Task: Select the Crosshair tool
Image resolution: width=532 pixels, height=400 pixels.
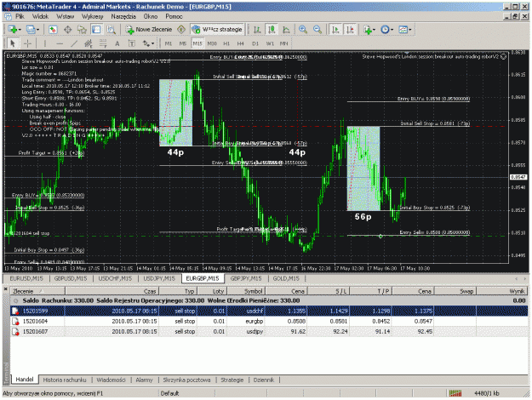Action: pos(27,43)
